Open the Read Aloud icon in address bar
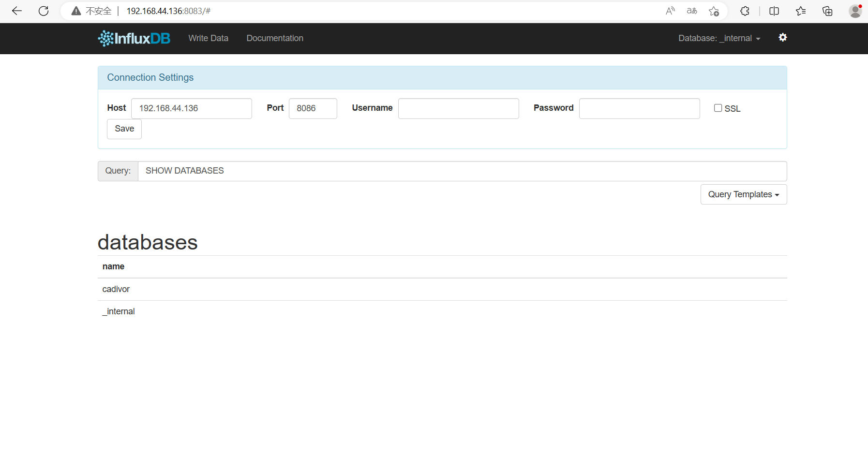This screenshot has width=868, height=455. [670, 11]
